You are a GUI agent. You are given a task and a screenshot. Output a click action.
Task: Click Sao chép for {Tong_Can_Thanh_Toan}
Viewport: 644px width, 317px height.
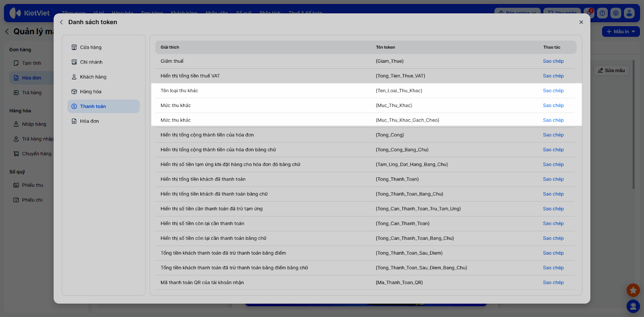[x=553, y=224]
